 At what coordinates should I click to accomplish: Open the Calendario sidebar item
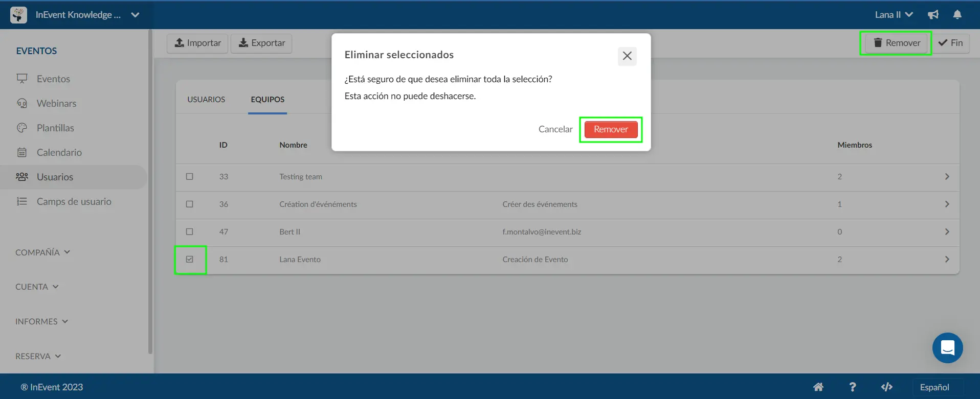coord(59,152)
